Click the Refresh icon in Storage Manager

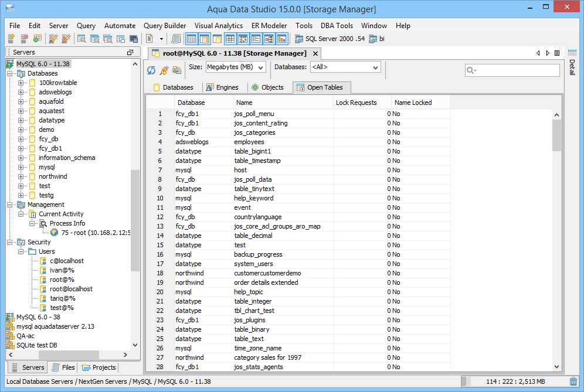coord(151,70)
